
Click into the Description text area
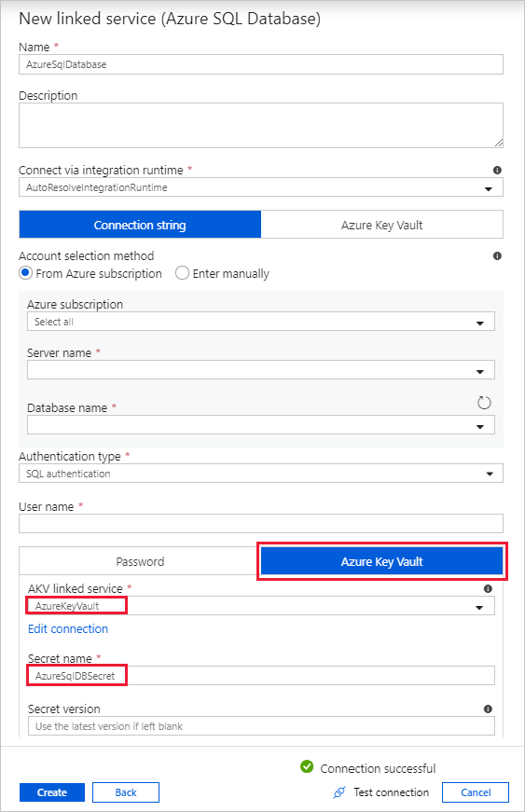pos(261,125)
